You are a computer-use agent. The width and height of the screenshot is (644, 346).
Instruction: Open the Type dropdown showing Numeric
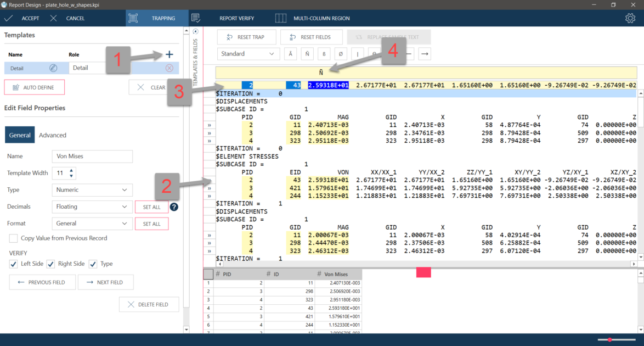coord(92,190)
